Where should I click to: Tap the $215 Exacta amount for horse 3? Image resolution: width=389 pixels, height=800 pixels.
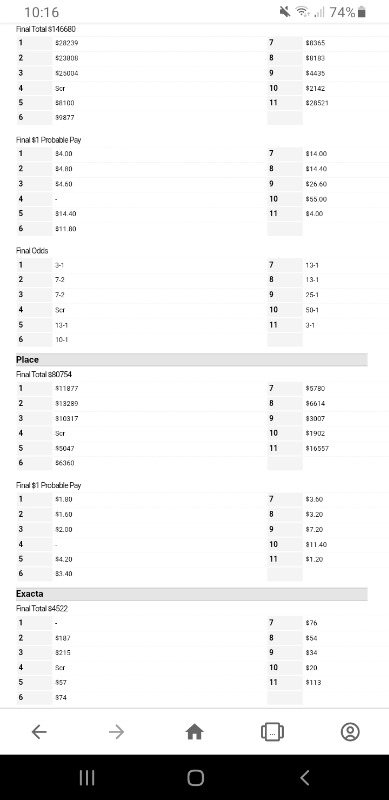(63, 653)
